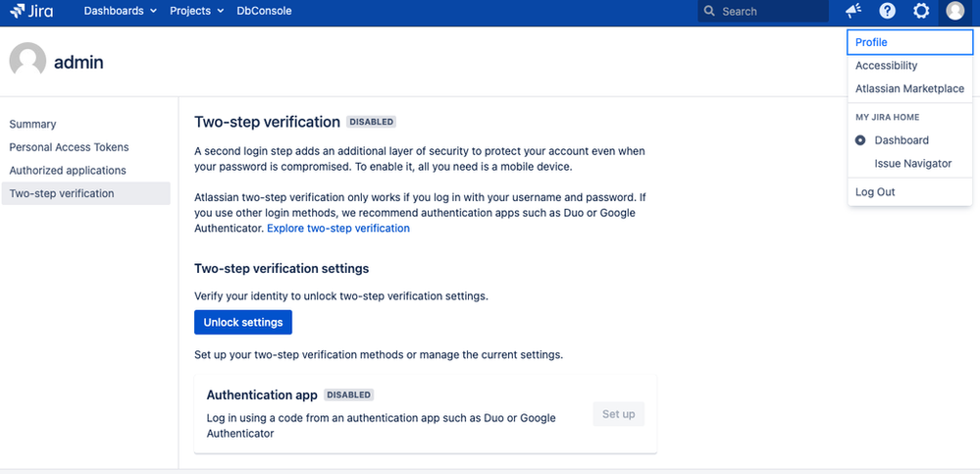Click the Jira logo in header
Image resolution: width=980 pixels, height=474 pixels.
click(31, 11)
